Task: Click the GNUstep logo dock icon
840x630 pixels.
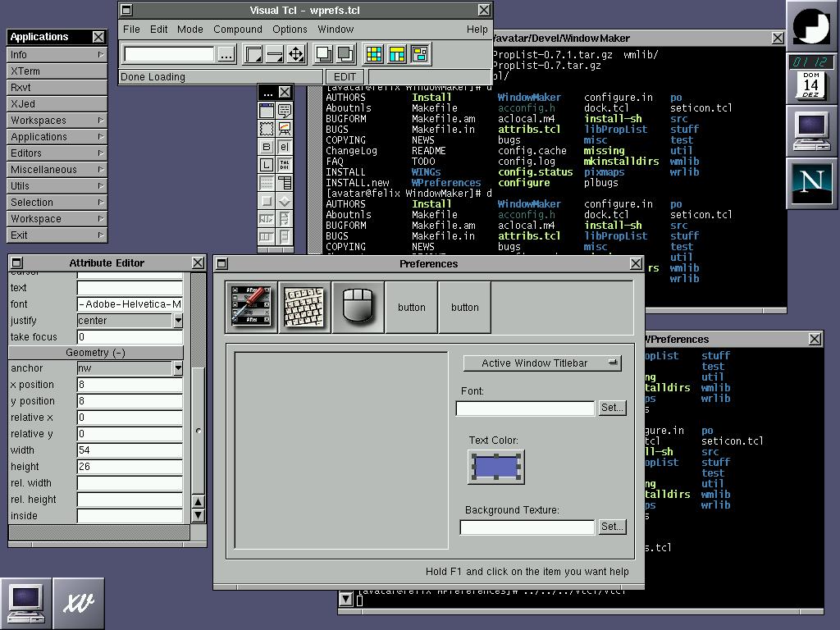Action: pos(813,25)
